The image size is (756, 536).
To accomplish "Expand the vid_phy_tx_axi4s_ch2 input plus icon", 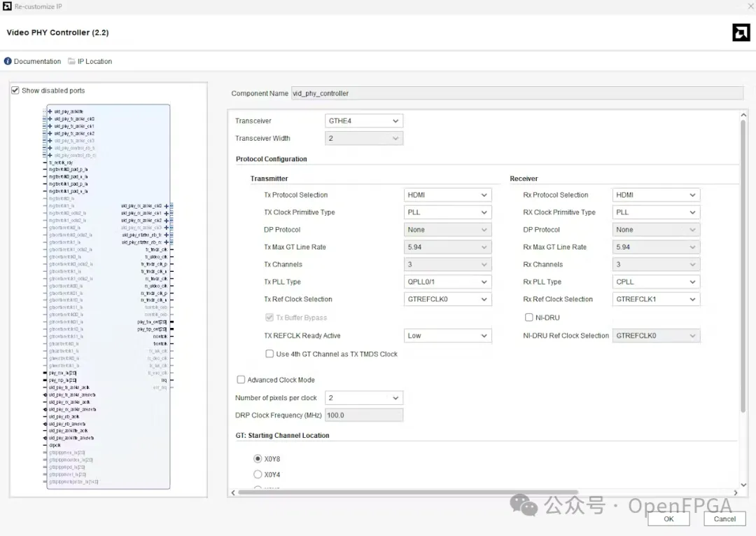I will [x=50, y=133].
